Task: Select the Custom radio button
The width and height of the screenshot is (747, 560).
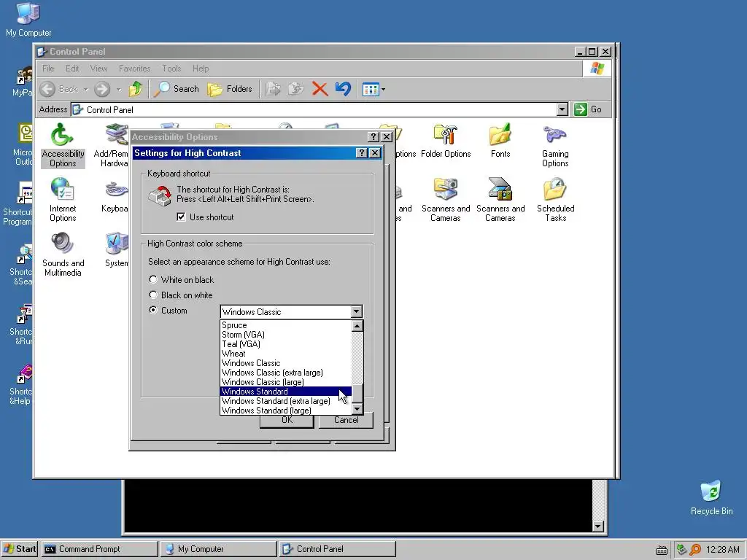Action: coord(153,310)
